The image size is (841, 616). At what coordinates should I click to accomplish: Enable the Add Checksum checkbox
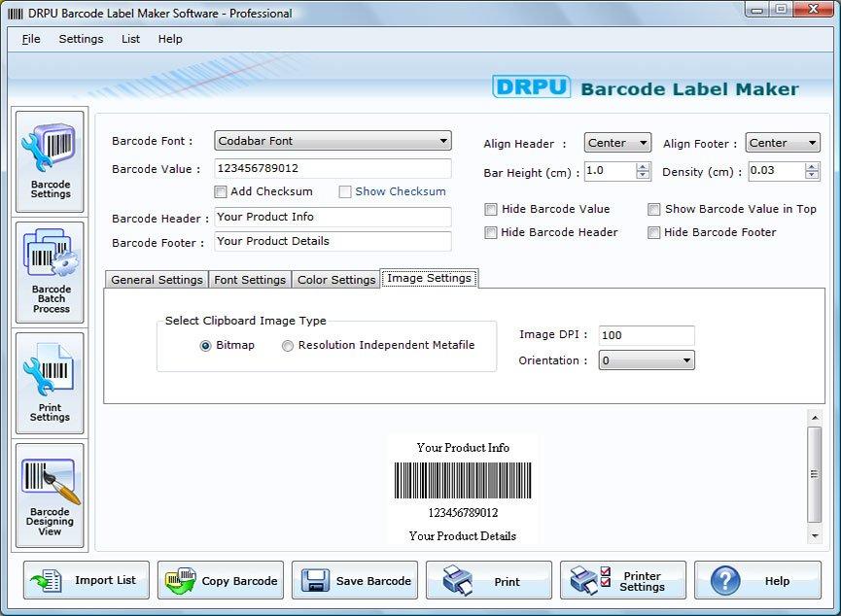pyautogui.click(x=221, y=191)
